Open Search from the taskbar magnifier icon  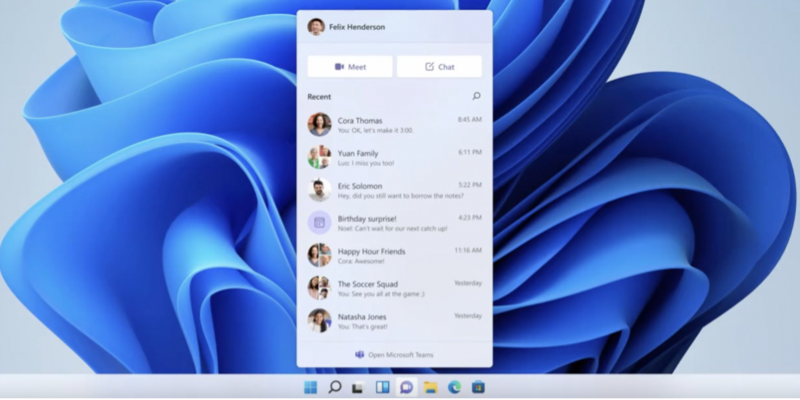coord(335,387)
